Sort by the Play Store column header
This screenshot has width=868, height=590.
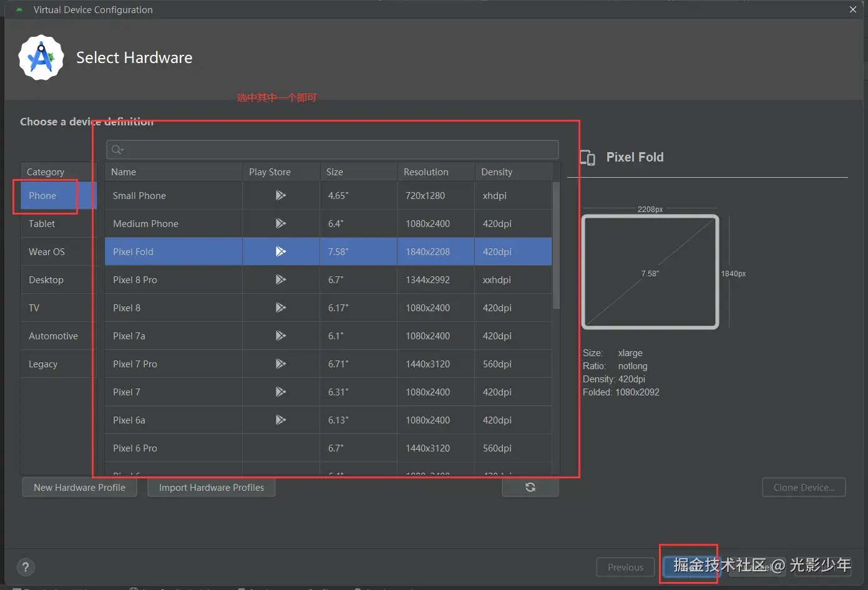coord(281,172)
